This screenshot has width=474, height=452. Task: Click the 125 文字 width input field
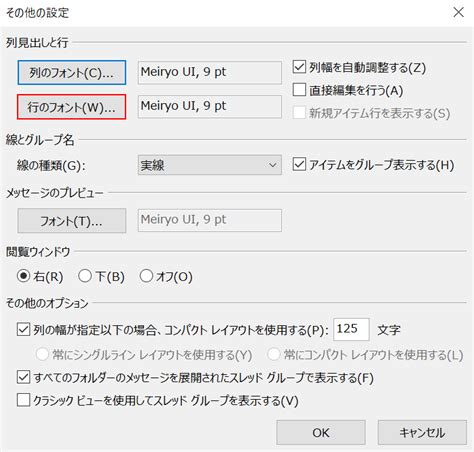point(351,329)
